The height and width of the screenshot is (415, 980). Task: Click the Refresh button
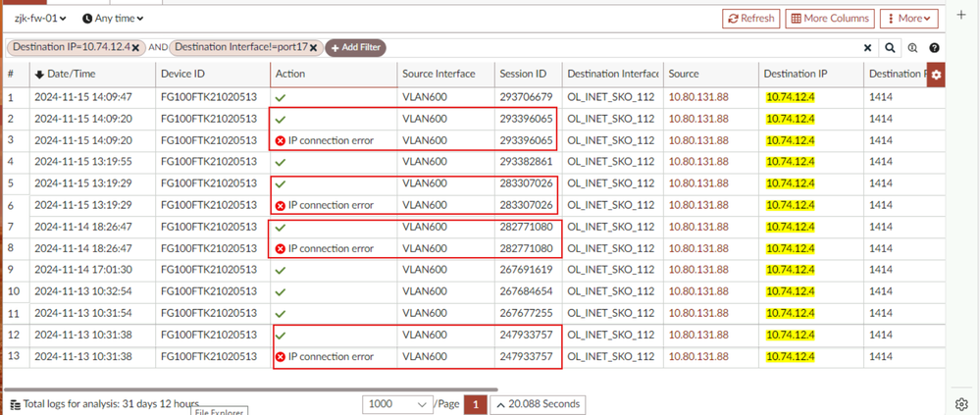750,19
